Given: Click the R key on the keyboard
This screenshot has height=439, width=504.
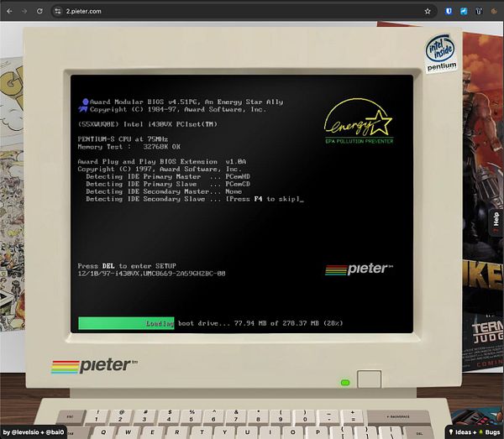Looking at the screenshot, I should [176, 432].
